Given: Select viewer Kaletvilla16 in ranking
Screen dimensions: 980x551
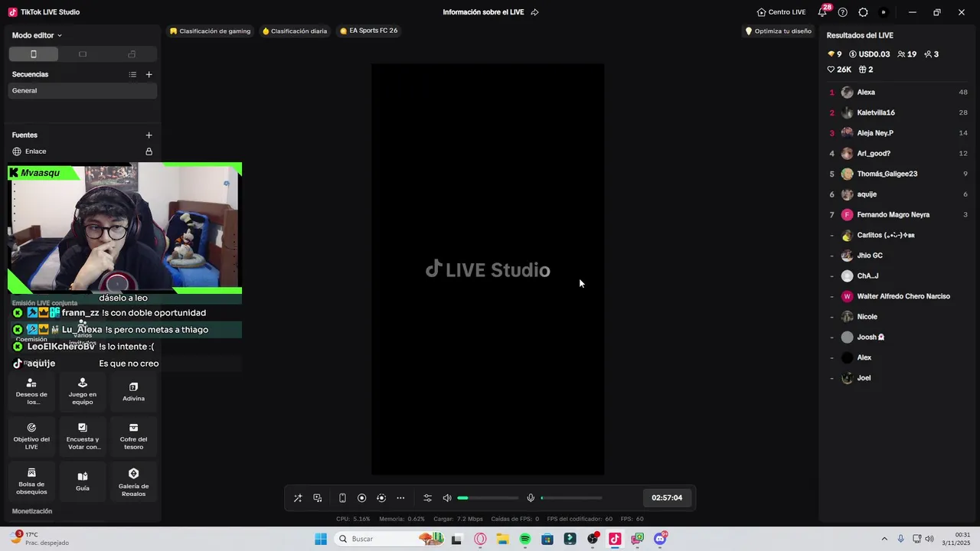Looking at the screenshot, I should pos(899,112).
